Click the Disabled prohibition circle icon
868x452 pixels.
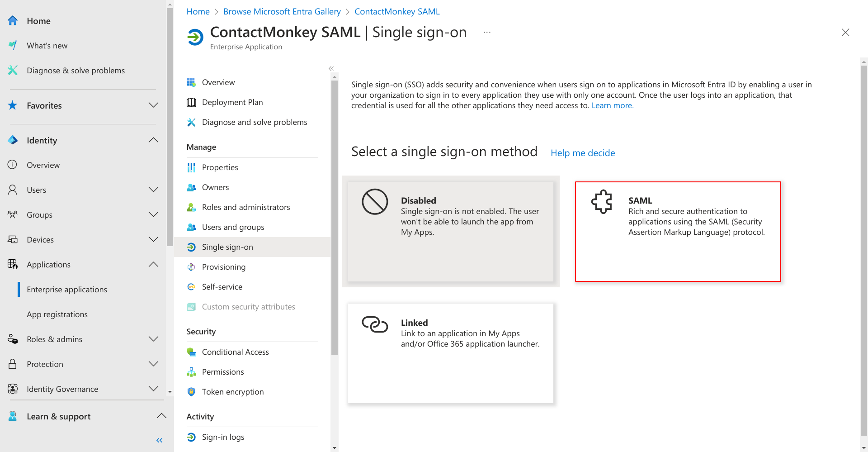pos(375,202)
